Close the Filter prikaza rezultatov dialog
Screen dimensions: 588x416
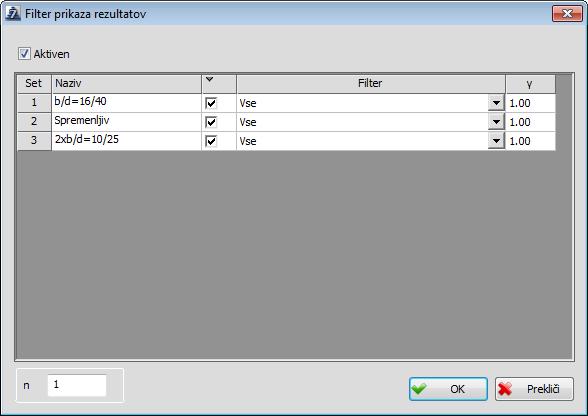point(567,14)
